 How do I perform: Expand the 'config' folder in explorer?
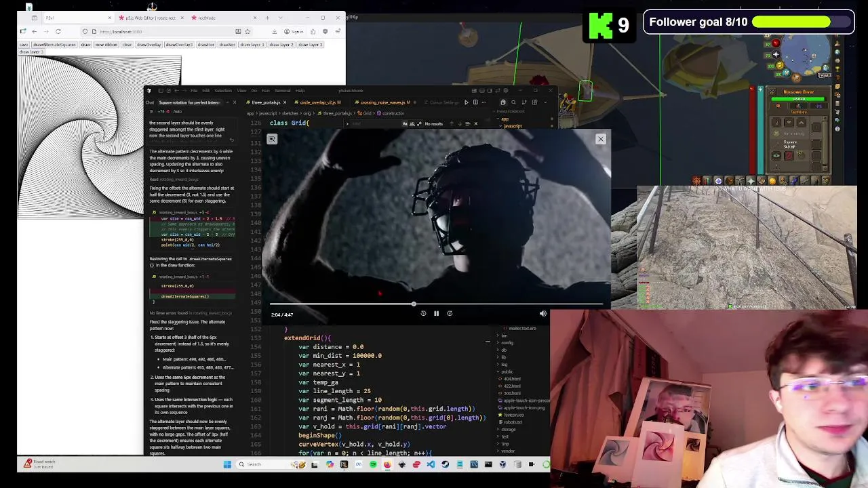click(507, 342)
